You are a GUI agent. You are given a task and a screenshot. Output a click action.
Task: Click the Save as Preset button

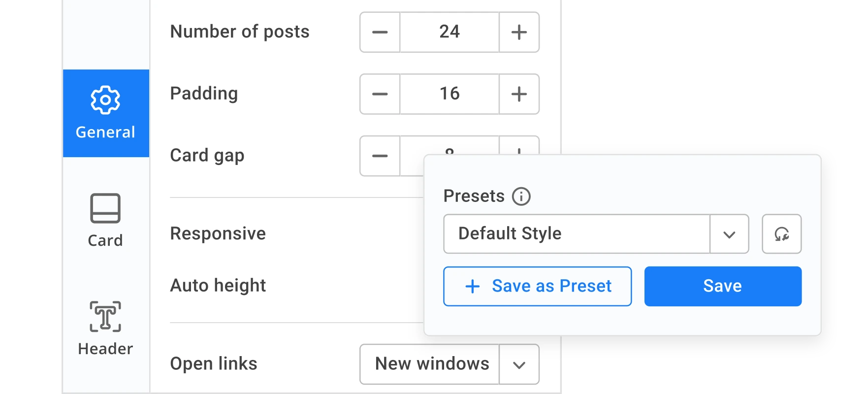pyautogui.click(x=537, y=286)
